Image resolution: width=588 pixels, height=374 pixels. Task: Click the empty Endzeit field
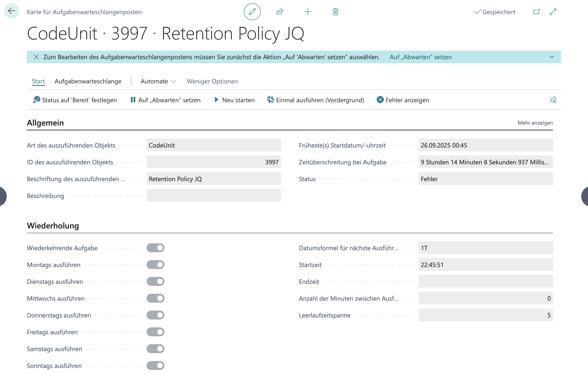(x=486, y=282)
